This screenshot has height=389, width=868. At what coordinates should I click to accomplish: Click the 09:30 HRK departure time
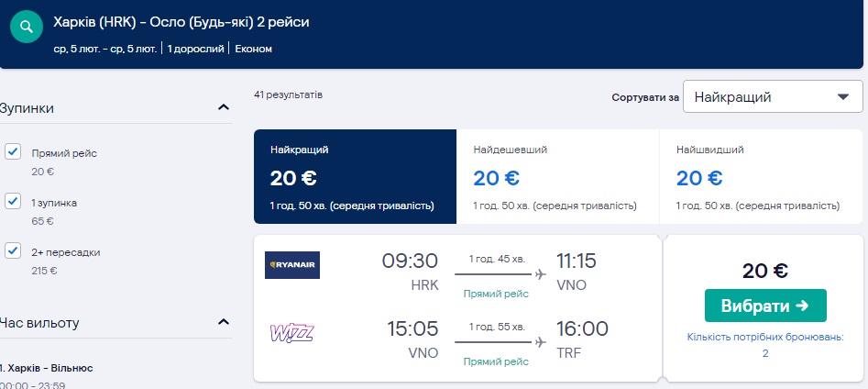(x=410, y=261)
